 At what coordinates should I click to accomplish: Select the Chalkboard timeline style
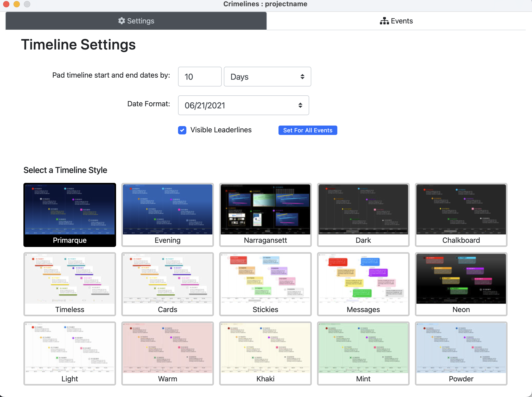point(461,215)
